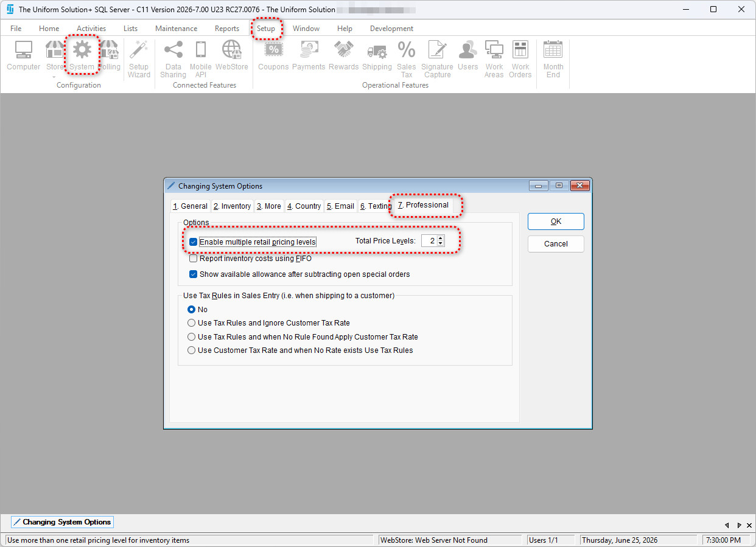The image size is (756, 547).
Task: Open the Help menu
Action: [345, 29]
